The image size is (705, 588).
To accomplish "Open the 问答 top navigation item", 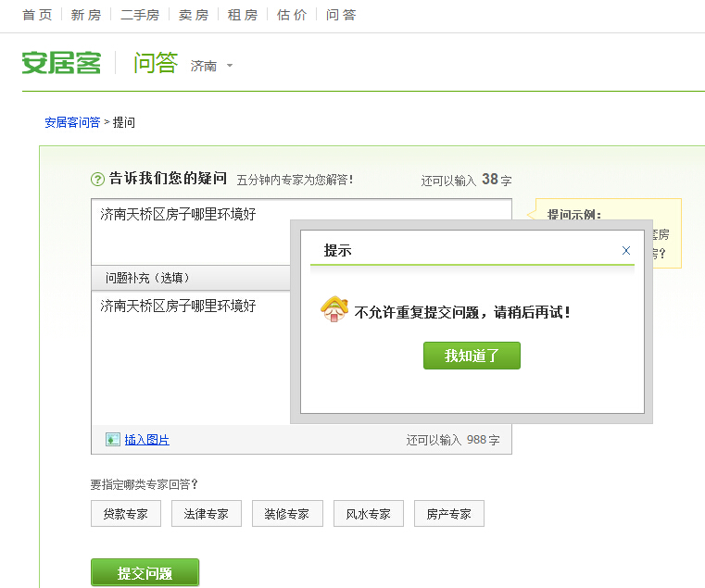I will click(341, 16).
